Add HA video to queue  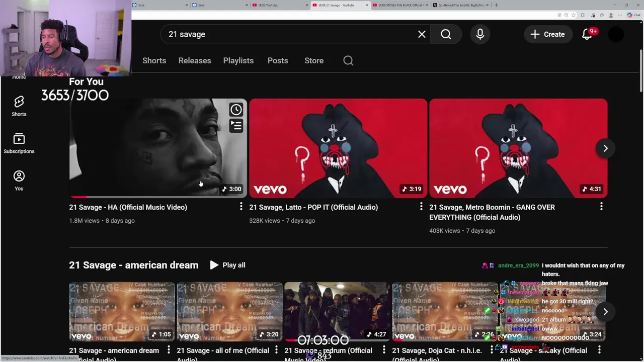coord(236,125)
